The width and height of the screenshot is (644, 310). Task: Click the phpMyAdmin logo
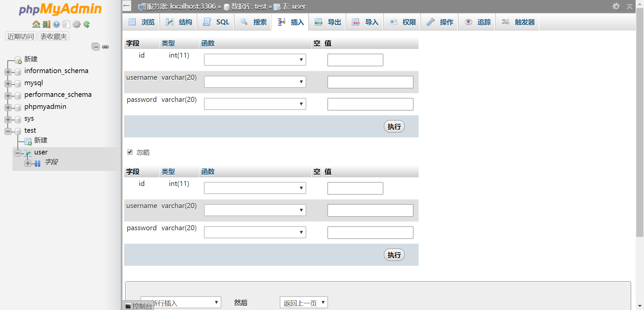tap(60, 9)
